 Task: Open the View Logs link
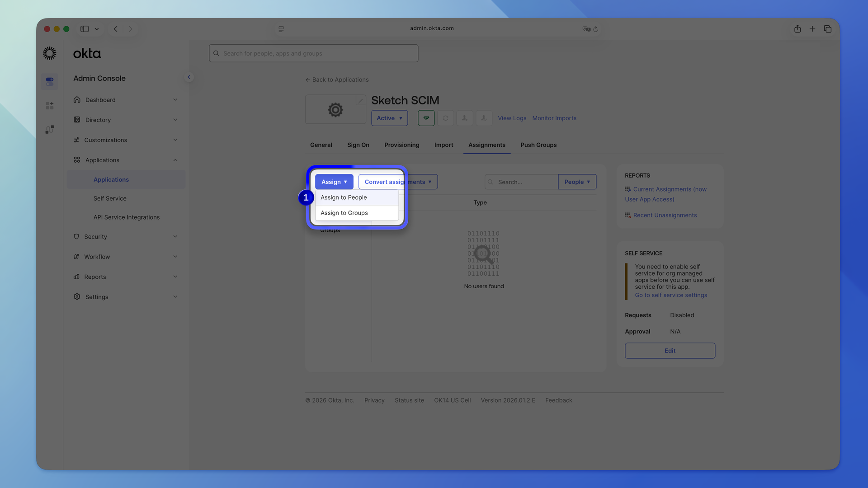(512, 118)
